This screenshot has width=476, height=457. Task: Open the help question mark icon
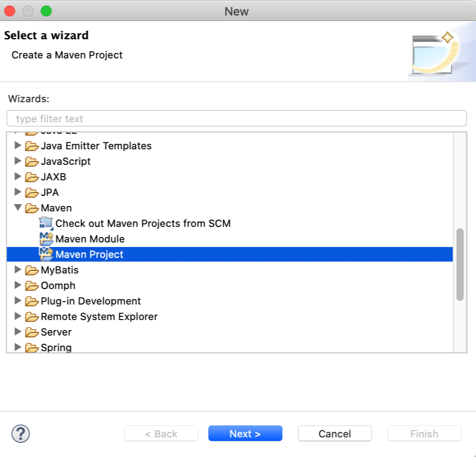pos(21,434)
